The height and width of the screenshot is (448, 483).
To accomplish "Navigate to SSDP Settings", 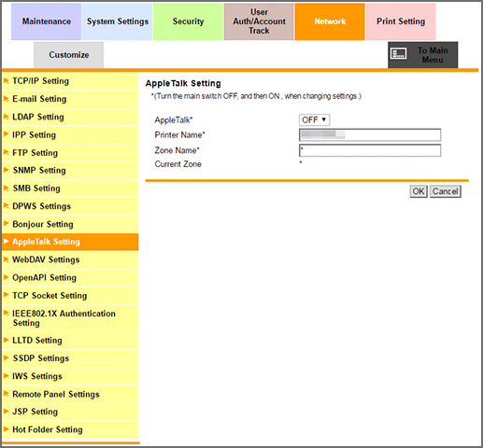I will tap(70, 358).
